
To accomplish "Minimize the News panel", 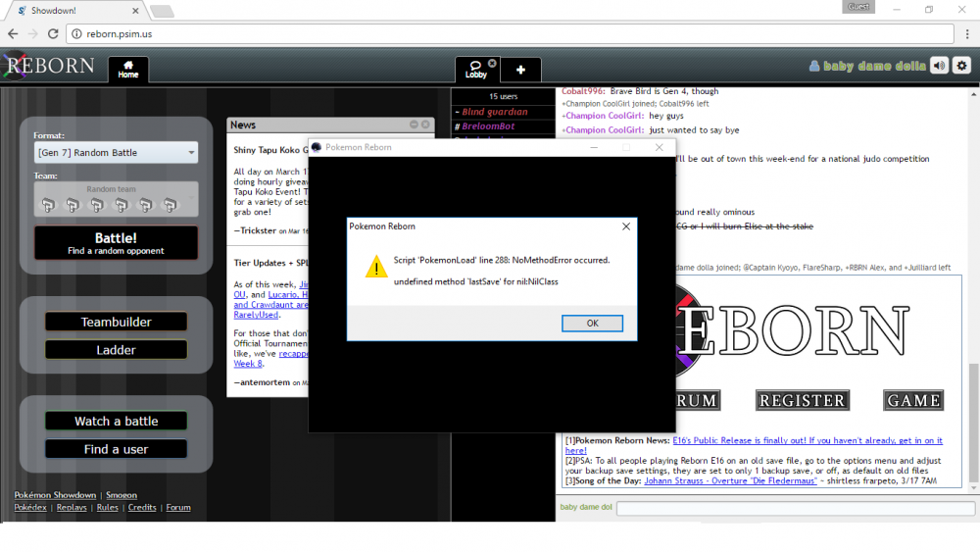I will tap(414, 125).
